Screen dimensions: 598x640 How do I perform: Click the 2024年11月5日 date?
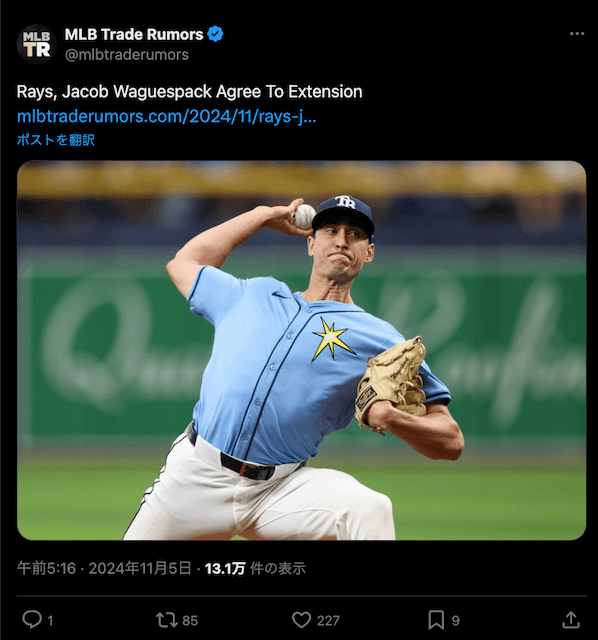pos(140,568)
